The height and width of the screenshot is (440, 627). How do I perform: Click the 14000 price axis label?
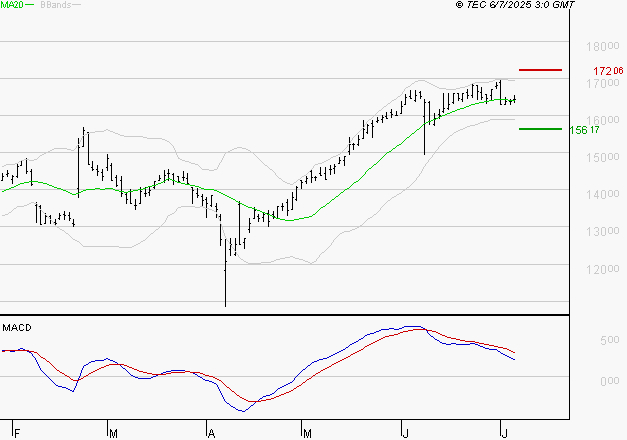[603, 194]
